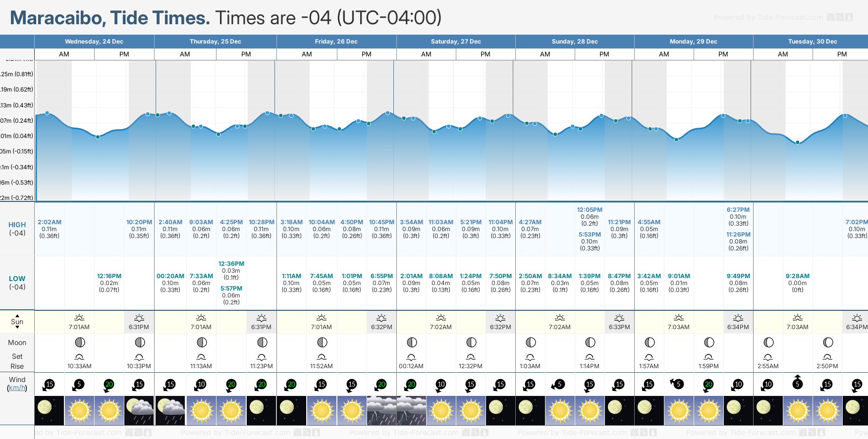Click Friday's 6:32PM sunset icon
Screen dimensions: 868x439
tap(381, 318)
